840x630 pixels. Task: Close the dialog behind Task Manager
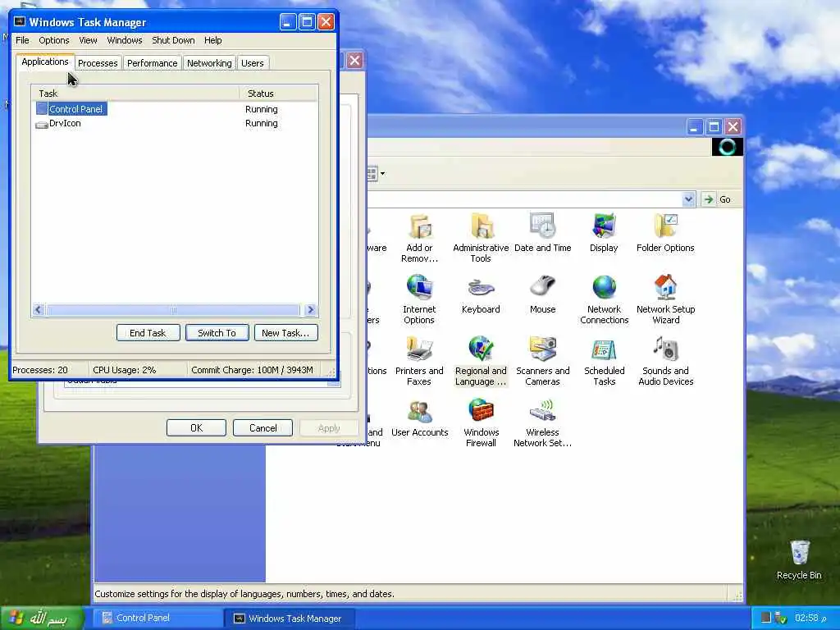tap(354, 61)
